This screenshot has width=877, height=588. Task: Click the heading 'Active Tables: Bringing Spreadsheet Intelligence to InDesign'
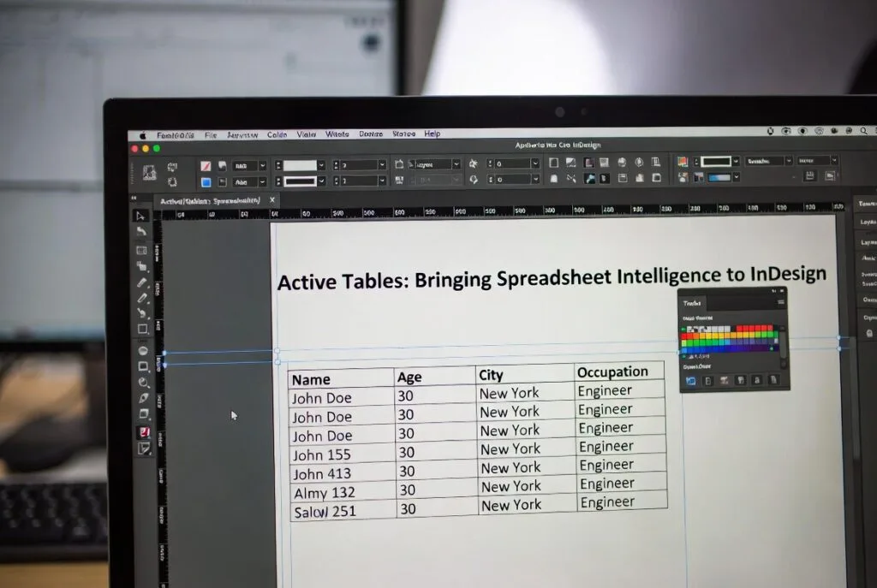(x=552, y=278)
